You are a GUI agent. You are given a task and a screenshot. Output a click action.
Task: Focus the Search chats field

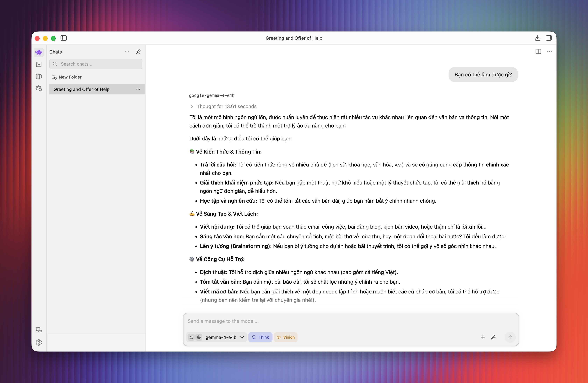[x=96, y=64]
